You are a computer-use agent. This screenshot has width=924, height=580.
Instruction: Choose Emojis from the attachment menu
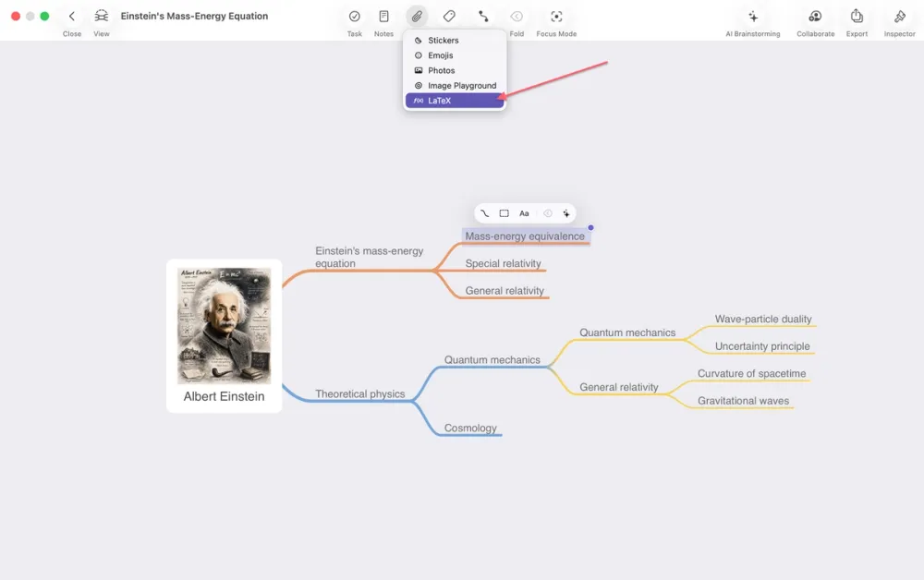click(x=455, y=55)
